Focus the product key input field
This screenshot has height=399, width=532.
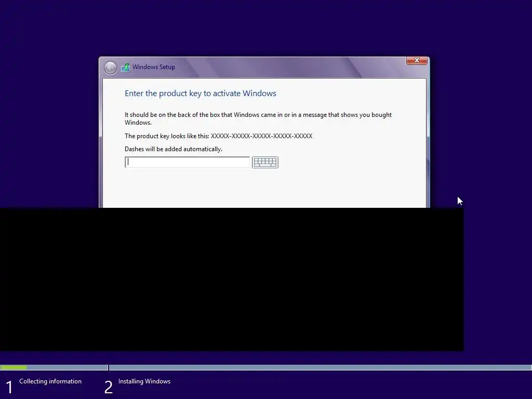(187, 162)
